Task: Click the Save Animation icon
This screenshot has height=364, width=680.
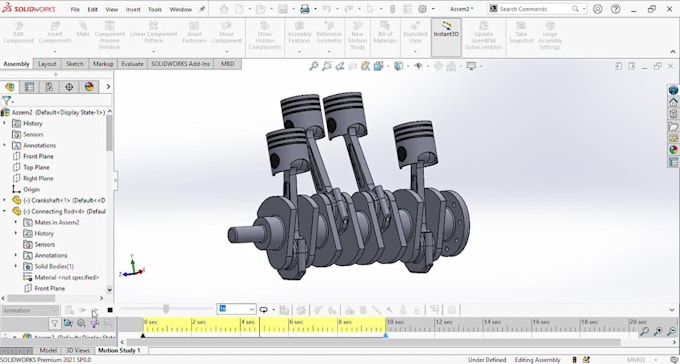Action: [284, 310]
